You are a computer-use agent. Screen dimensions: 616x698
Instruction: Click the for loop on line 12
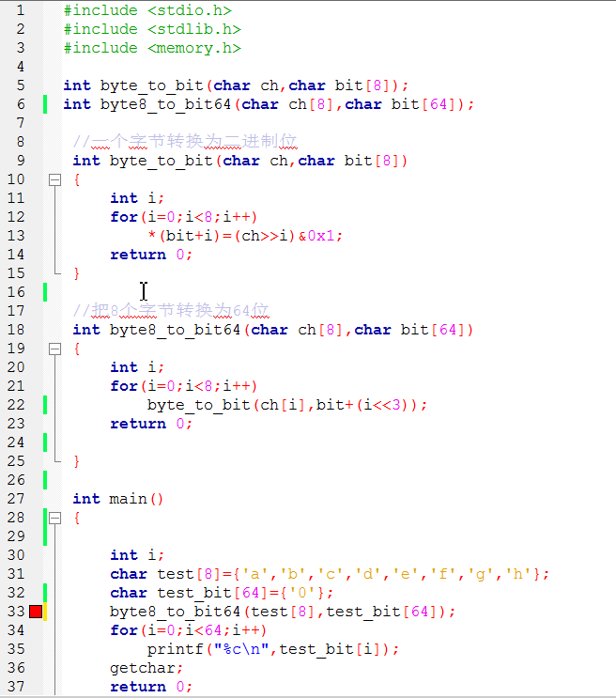184,217
